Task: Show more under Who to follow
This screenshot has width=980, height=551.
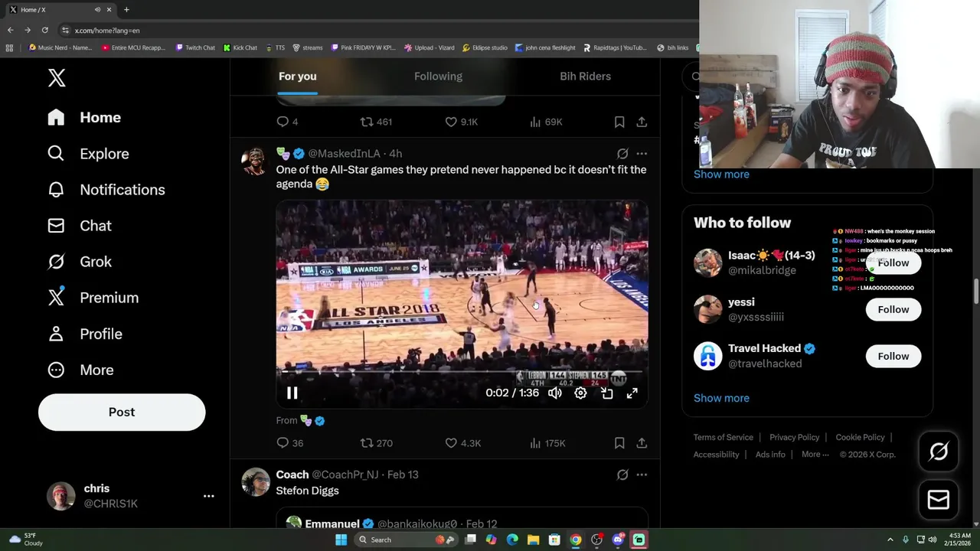Action: point(721,398)
